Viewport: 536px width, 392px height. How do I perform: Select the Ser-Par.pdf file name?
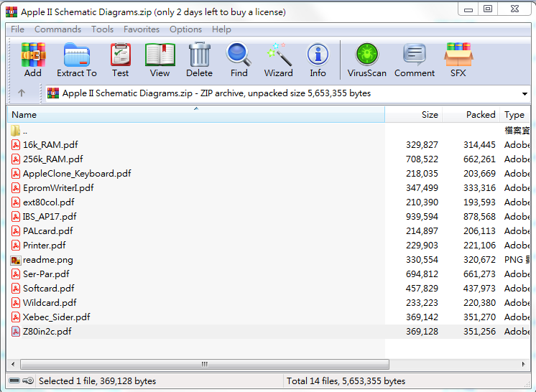point(46,274)
